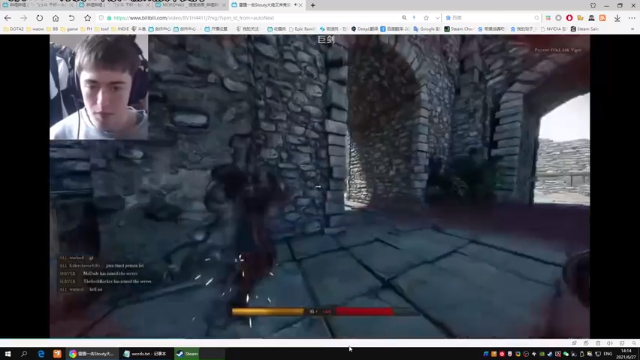This screenshot has width=640, height=360.
Task: Open the DeepL translate bookmark
Action: [x=365, y=29]
